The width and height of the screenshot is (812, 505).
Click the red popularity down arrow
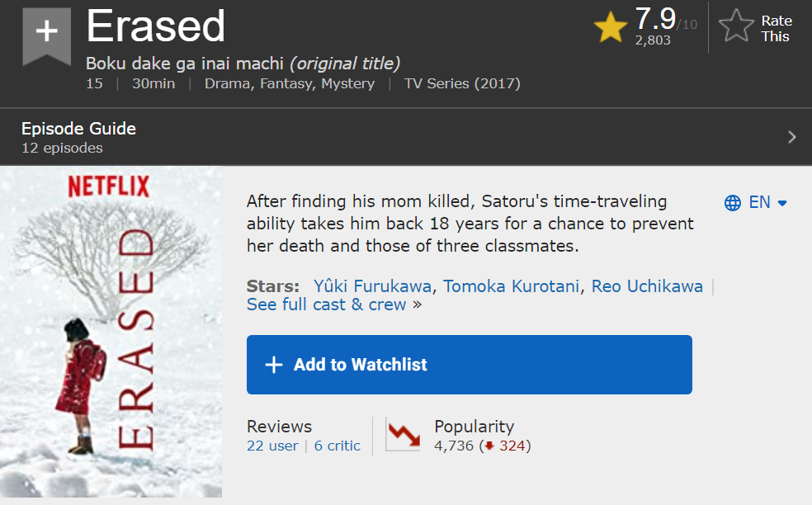(x=489, y=446)
